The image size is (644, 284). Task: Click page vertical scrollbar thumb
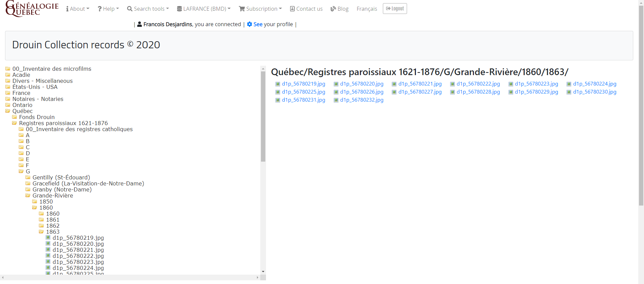641,106
